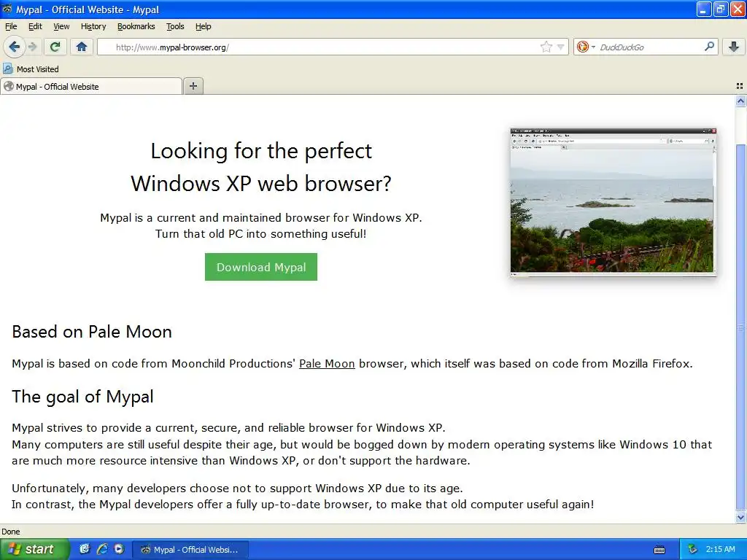Open the Help menu
The width and height of the screenshot is (747, 560).
[203, 26]
